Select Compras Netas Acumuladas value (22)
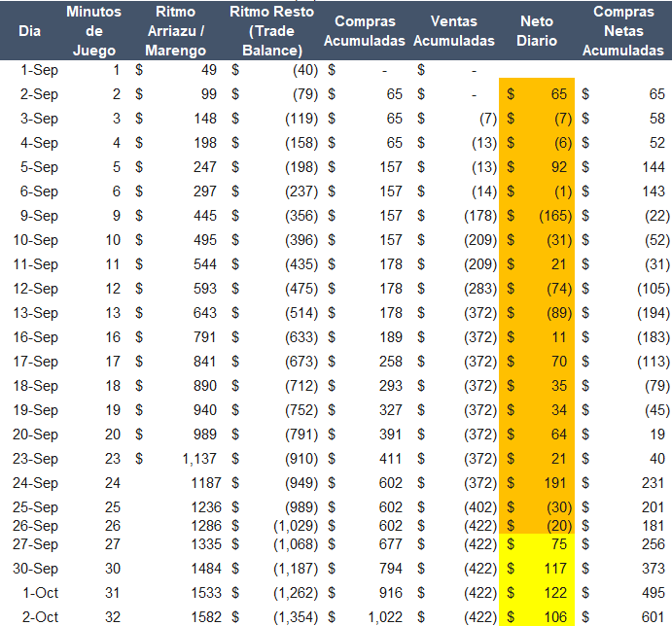This screenshot has height=626, width=672. (x=657, y=216)
